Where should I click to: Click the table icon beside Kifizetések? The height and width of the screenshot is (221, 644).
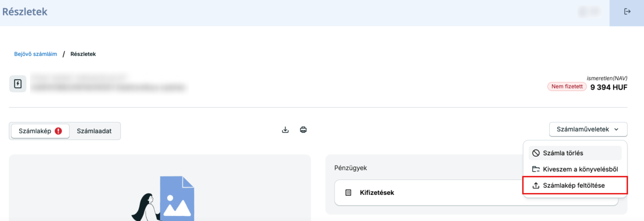pos(348,193)
